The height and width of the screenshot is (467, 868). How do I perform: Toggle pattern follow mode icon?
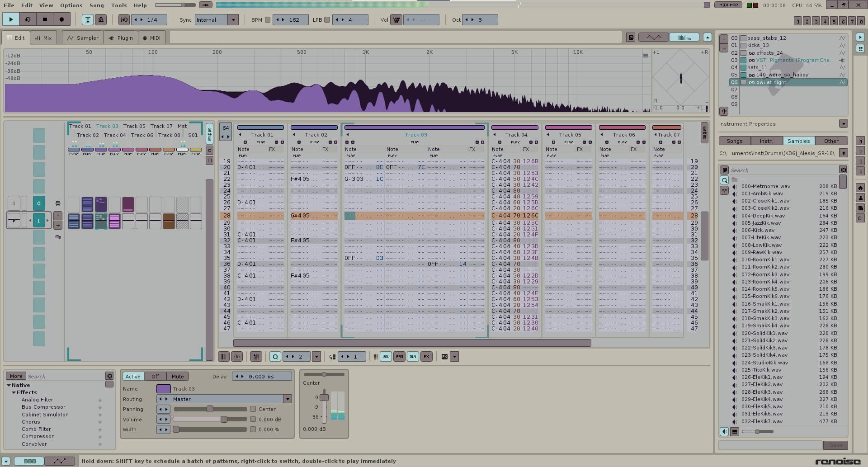tap(88, 19)
